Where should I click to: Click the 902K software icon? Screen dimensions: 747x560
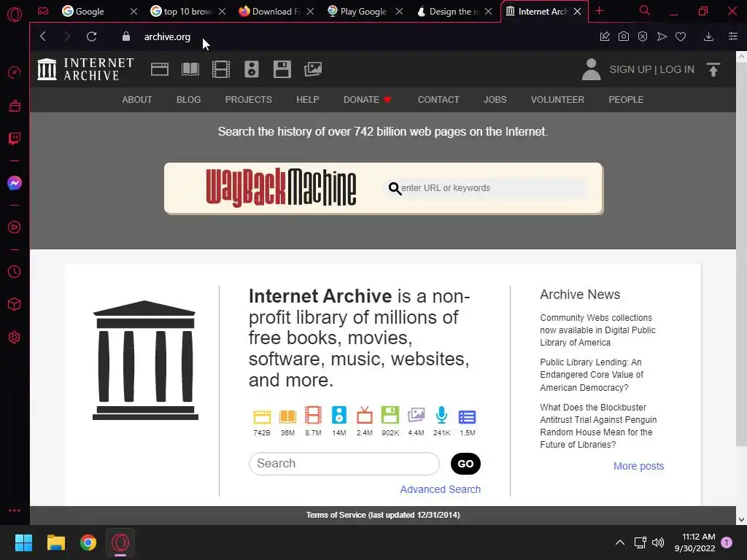pyautogui.click(x=390, y=415)
